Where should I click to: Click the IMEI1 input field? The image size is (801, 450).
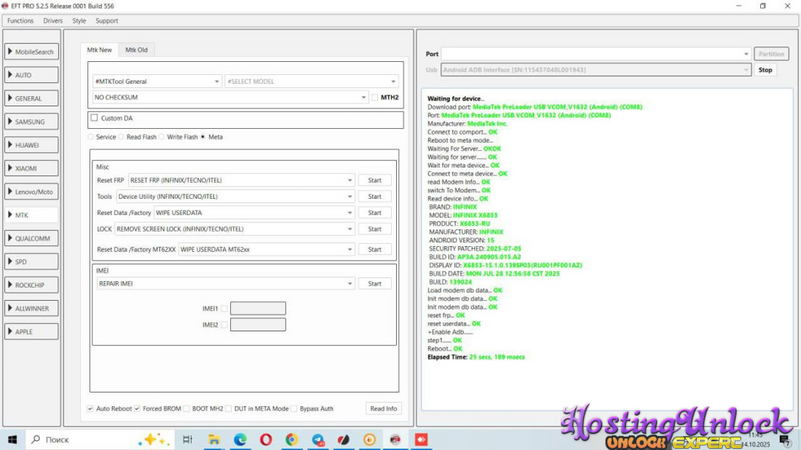(258, 309)
